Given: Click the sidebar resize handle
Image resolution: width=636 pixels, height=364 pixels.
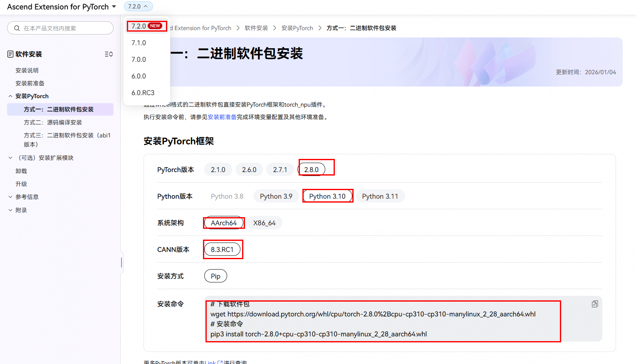Looking at the screenshot, I should pos(121,262).
